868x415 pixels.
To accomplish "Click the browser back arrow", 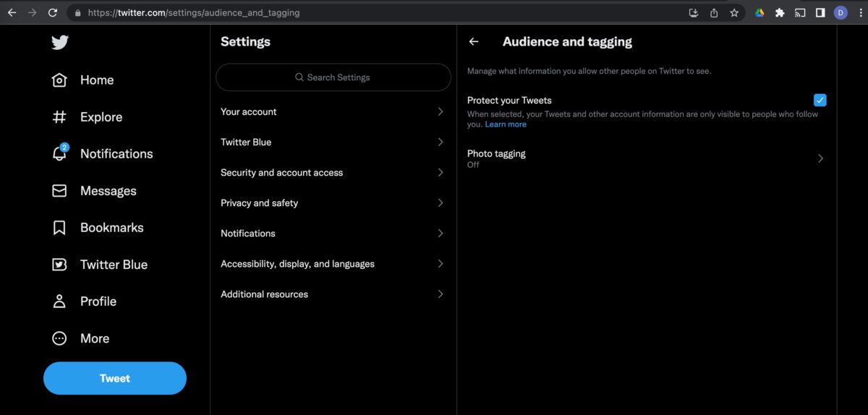I will click(x=12, y=12).
